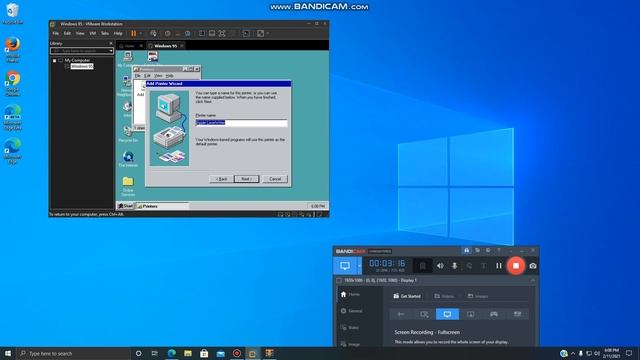Close the VMware Library panel
640x360 pixels.
pos(111,43)
